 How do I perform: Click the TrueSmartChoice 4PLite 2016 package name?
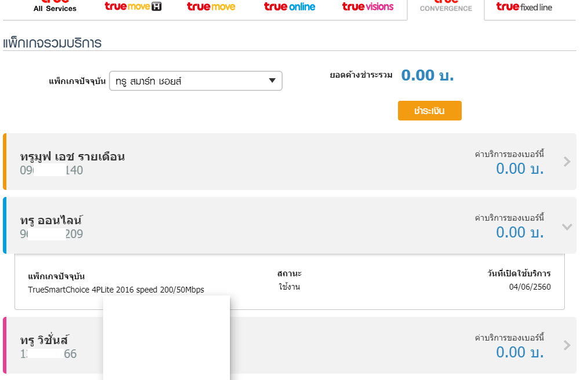[x=116, y=290]
